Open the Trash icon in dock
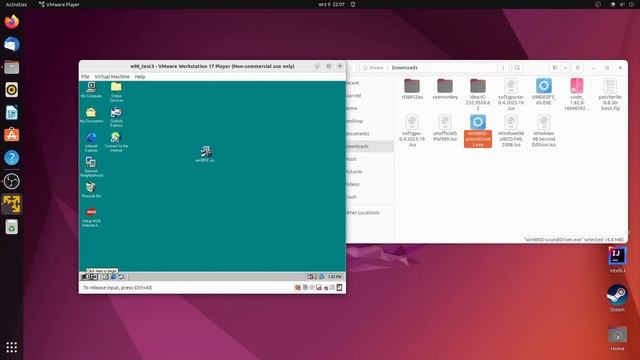Screen dimensions: 640x360 11,227
